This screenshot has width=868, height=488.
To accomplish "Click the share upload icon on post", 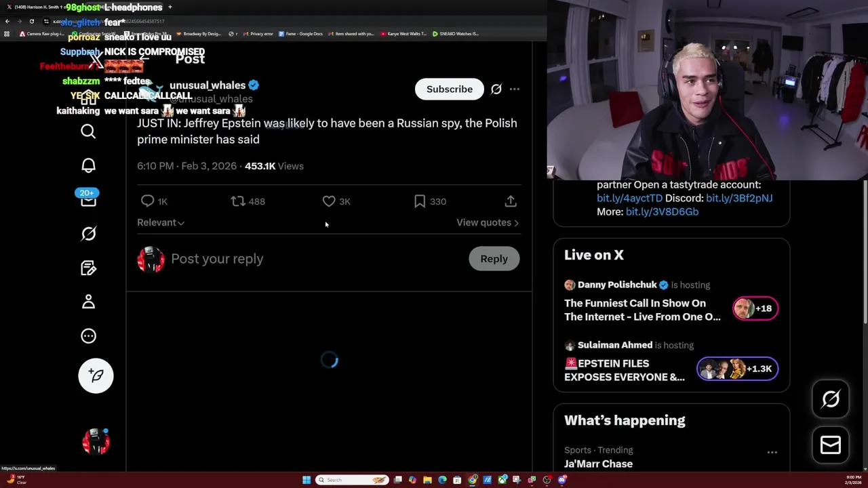I will [511, 201].
